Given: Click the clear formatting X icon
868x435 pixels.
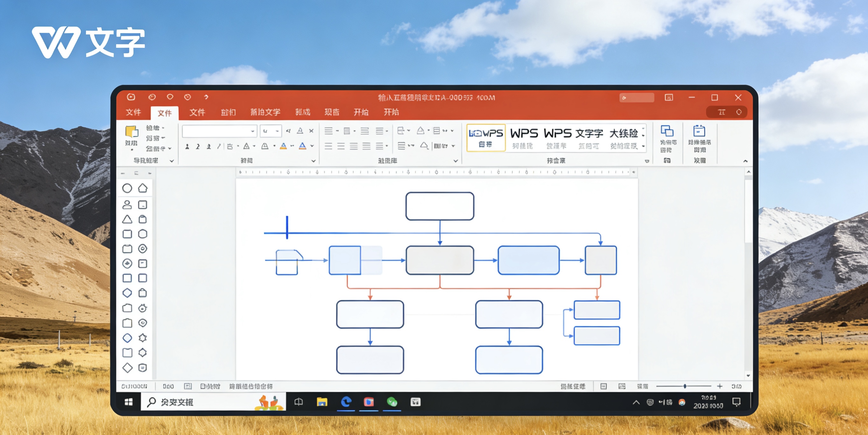Looking at the screenshot, I should 311,131.
